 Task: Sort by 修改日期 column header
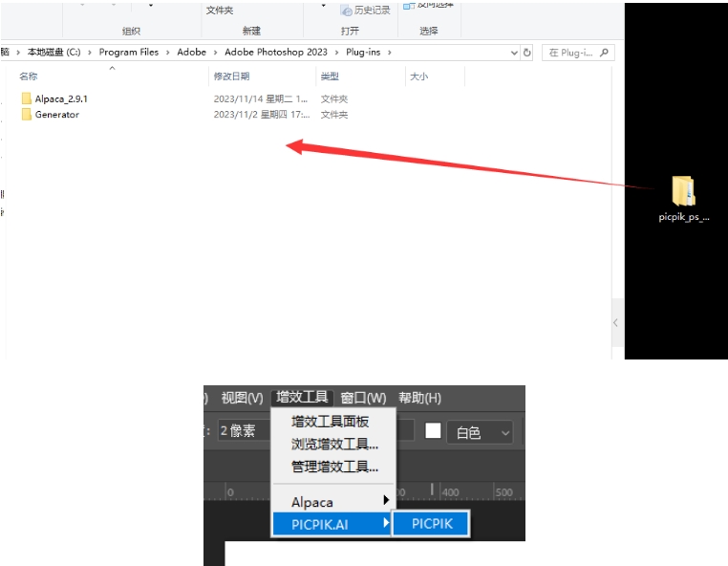tap(231, 76)
